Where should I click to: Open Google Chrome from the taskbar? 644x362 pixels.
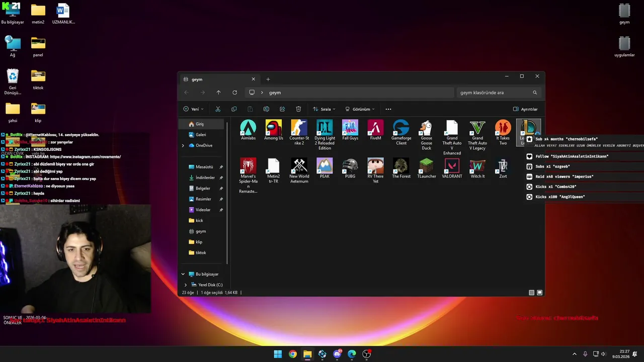pyautogui.click(x=293, y=354)
